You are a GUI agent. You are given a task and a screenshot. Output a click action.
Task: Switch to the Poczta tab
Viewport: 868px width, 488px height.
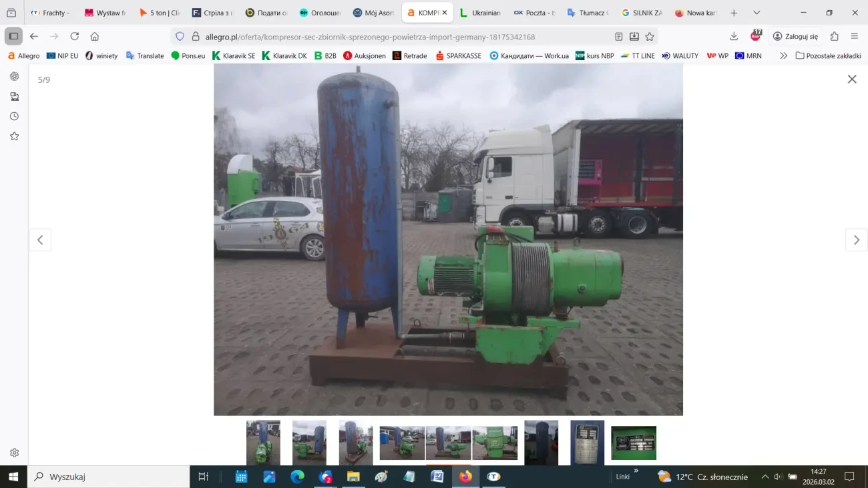point(534,12)
